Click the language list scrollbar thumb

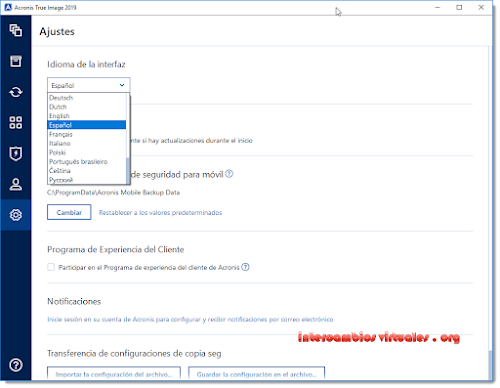(x=128, y=170)
